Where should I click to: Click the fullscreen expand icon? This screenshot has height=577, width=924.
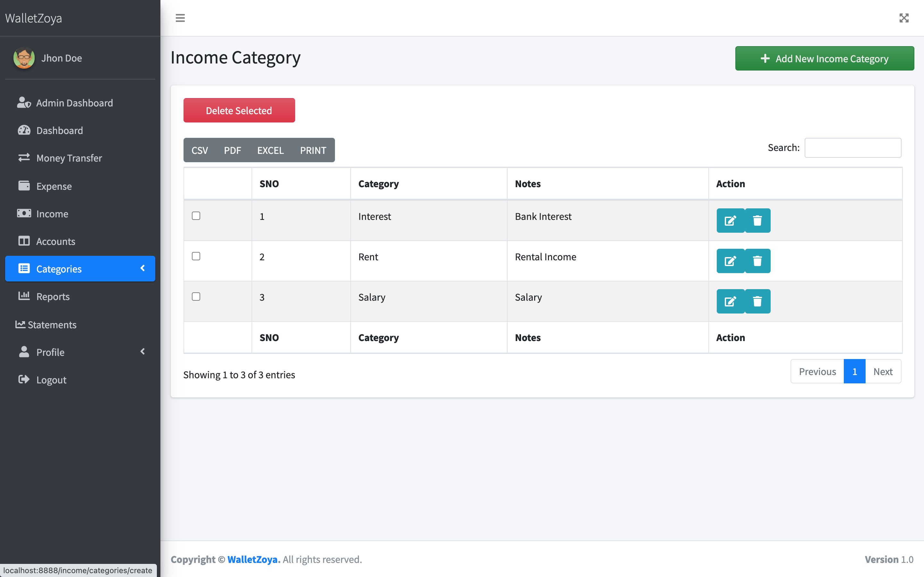tap(904, 18)
